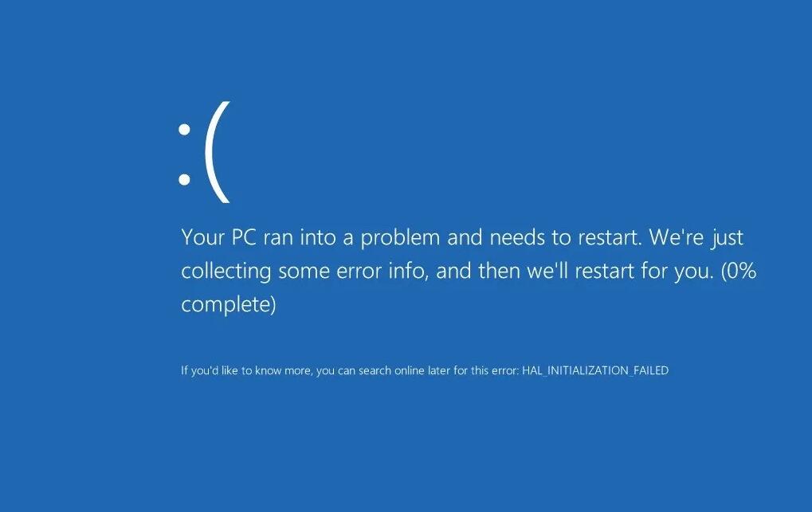Click the lower dot of the emoticon colon

click(x=184, y=179)
